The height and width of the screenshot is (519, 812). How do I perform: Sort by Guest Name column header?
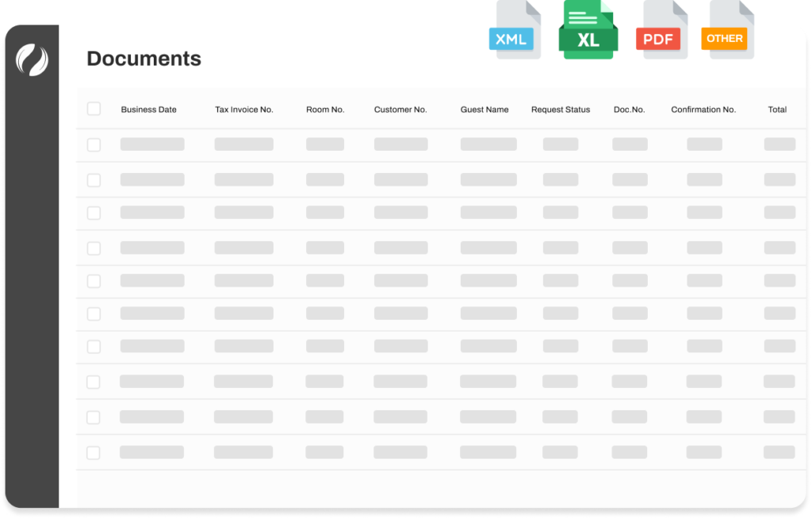[485, 110]
